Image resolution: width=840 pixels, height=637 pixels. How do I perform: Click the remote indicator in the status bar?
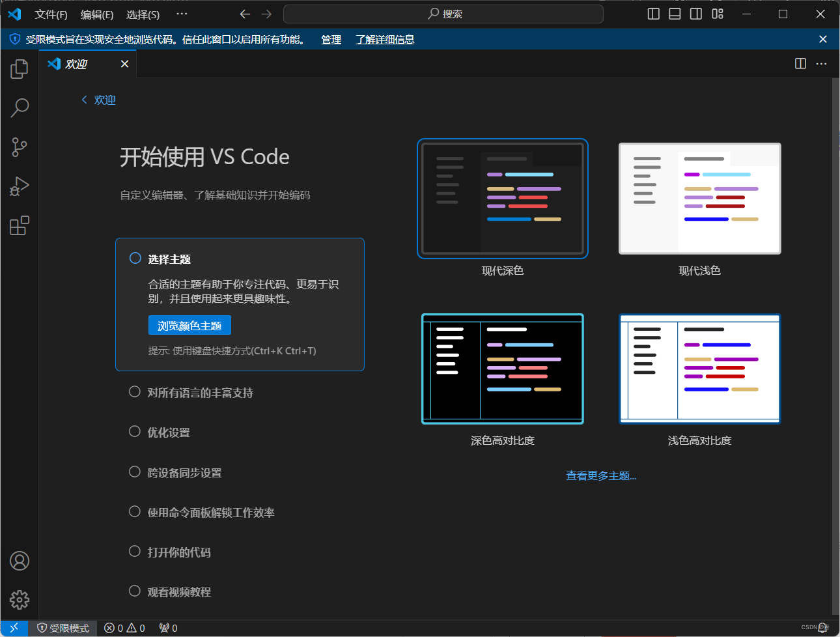click(14, 628)
